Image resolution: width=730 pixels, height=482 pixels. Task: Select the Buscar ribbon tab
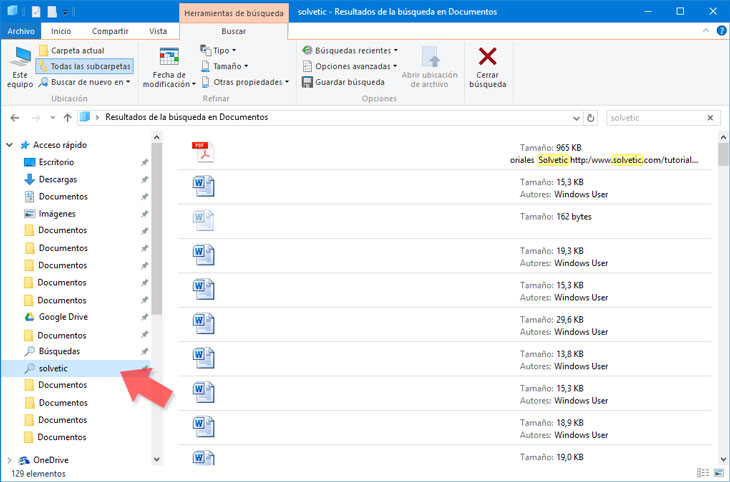234,31
